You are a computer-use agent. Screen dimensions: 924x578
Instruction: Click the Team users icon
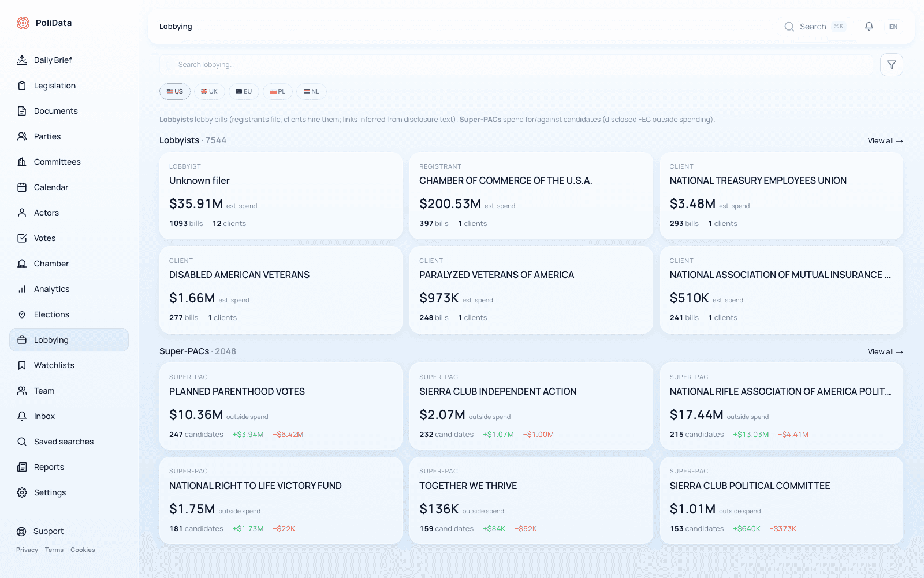coord(22,391)
